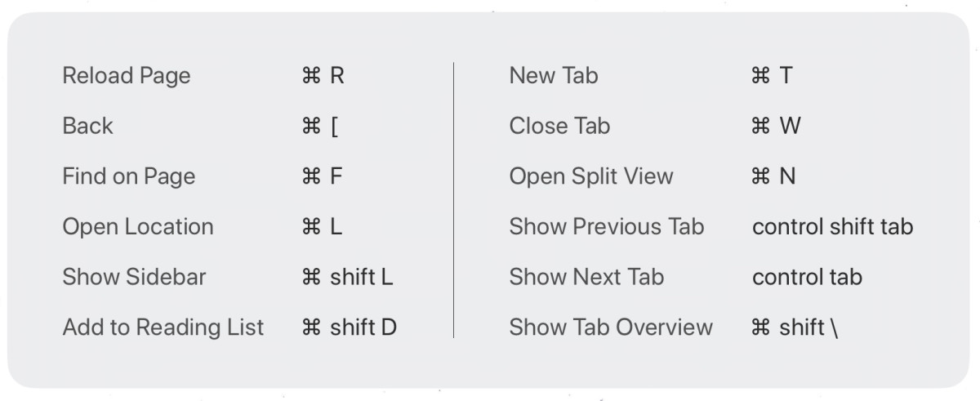Screen dimensions: 980x401
Task: Tap the Close Tab label
Action: (x=559, y=127)
